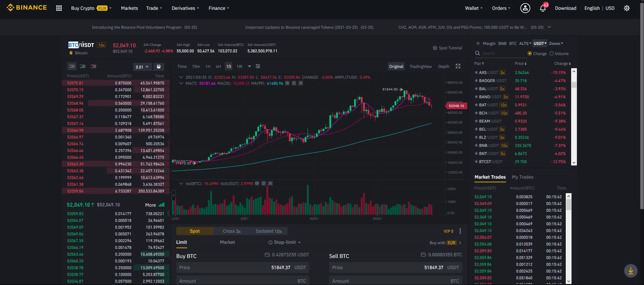Open the user profile account icon
The width and height of the screenshot is (644, 285).
click(x=525, y=8)
